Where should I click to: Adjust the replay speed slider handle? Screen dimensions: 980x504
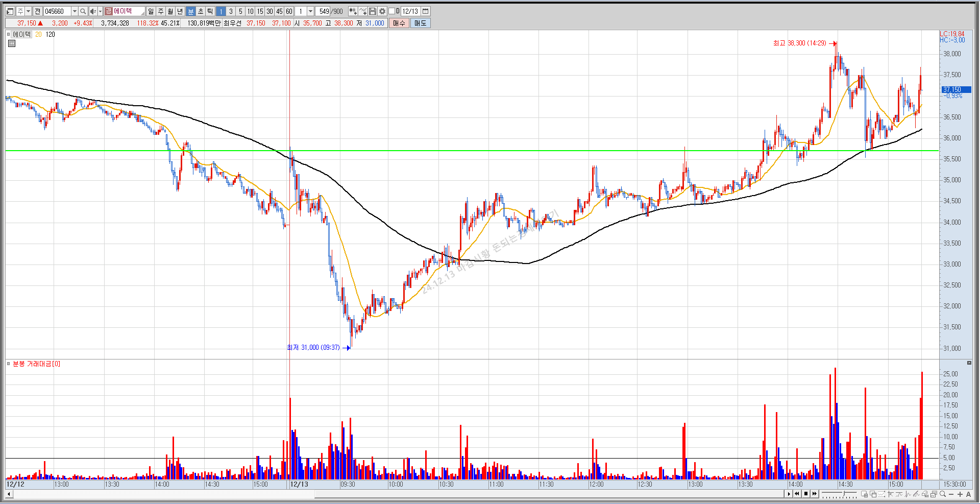pyautogui.click(x=844, y=493)
